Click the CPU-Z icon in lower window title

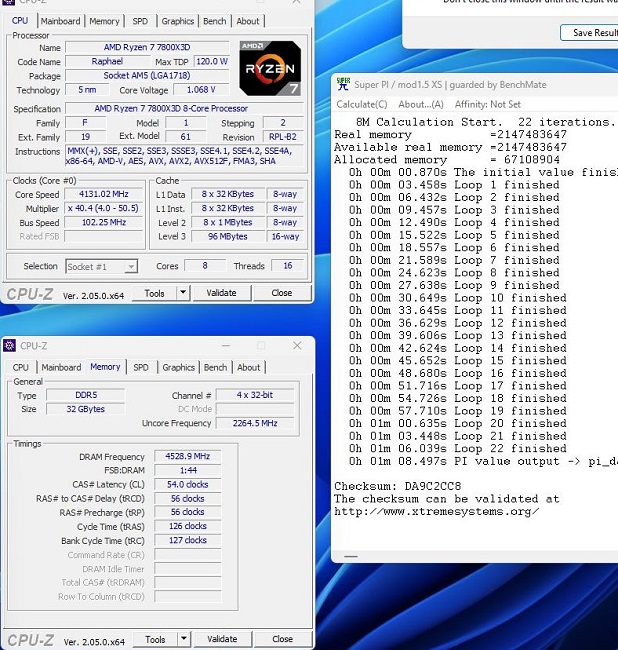click(x=10, y=345)
